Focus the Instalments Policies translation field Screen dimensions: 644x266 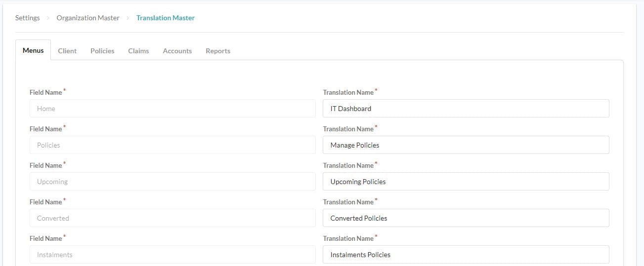coord(466,255)
